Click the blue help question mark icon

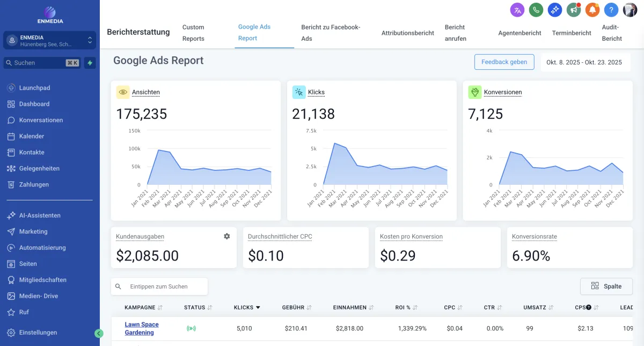611,10
